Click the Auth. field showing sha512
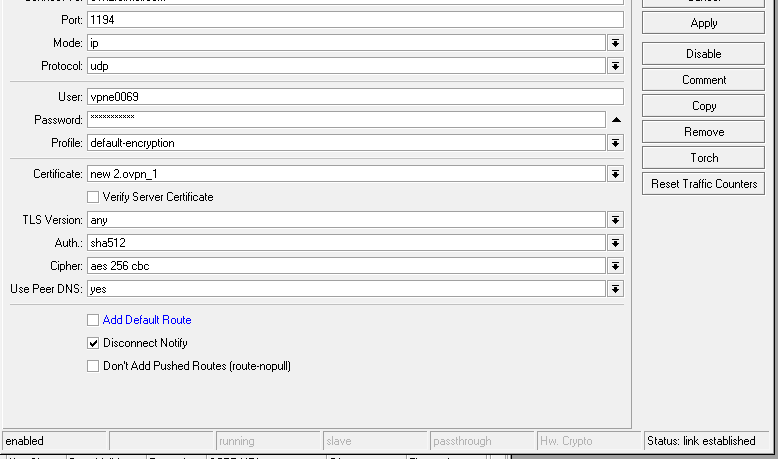This screenshot has width=778, height=459. tap(346, 243)
